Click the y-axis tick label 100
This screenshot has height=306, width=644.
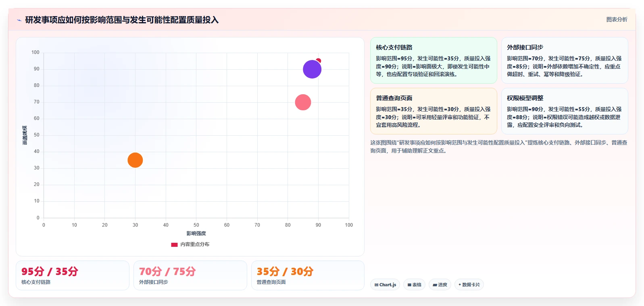point(35,52)
